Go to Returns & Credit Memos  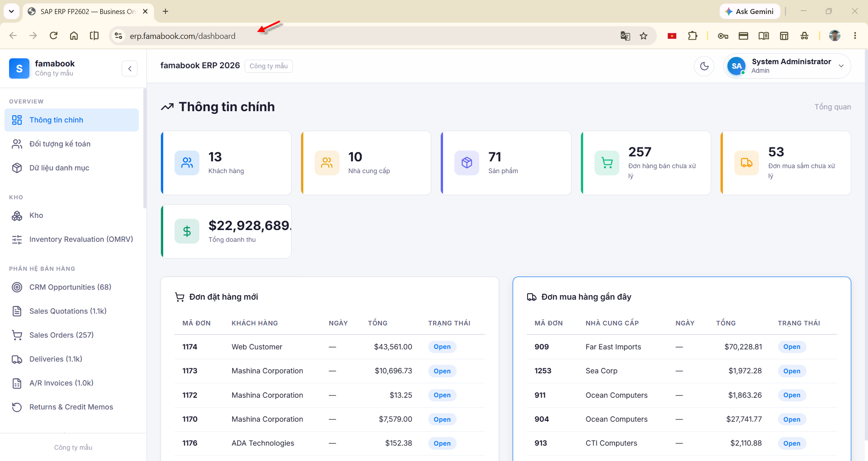pos(71,407)
